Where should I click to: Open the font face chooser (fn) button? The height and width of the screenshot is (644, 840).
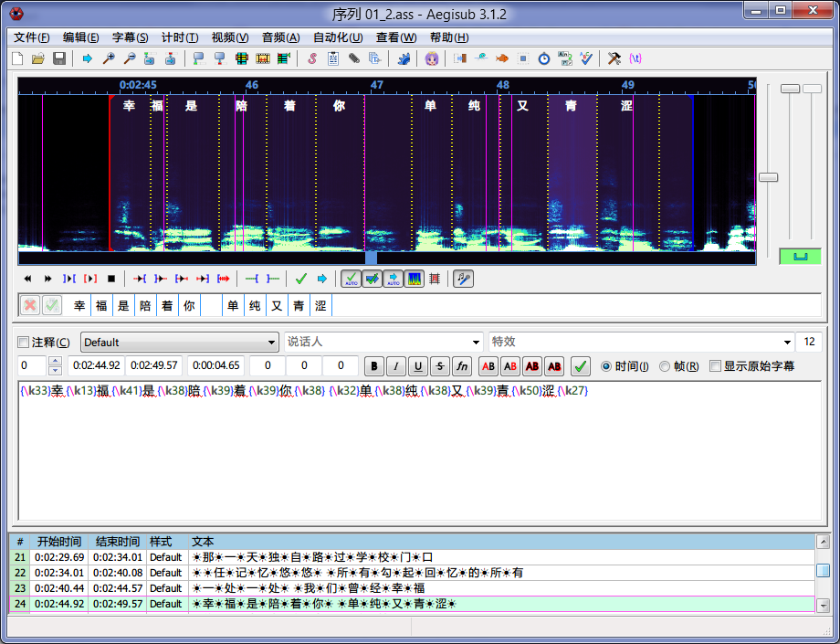[x=462, y=366]
